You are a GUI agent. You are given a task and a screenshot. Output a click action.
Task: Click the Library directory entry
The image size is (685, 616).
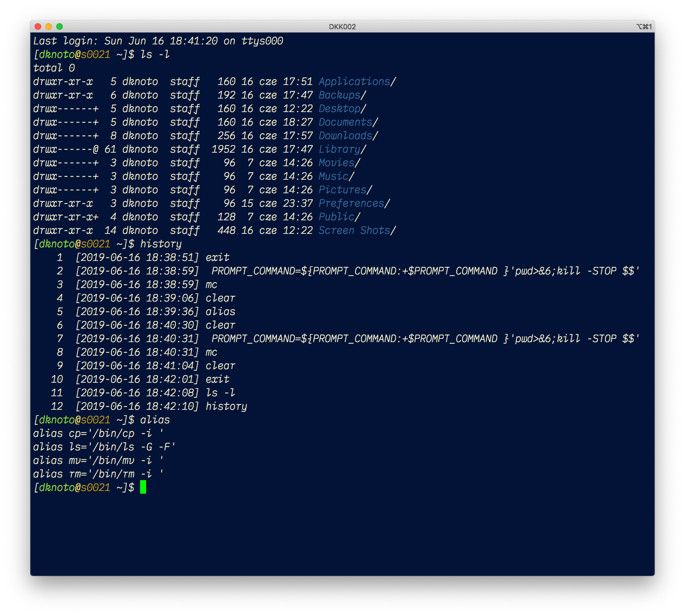343,149
